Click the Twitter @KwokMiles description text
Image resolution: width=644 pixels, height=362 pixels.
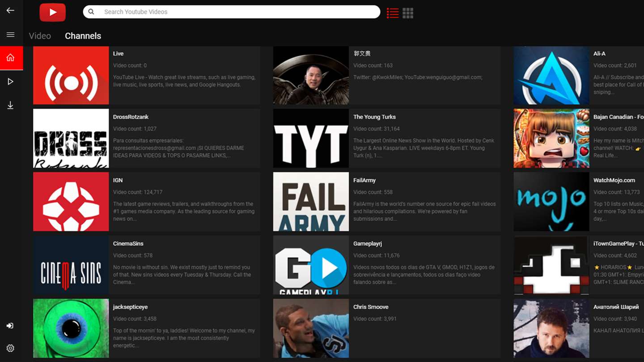[x=418, y=77]
